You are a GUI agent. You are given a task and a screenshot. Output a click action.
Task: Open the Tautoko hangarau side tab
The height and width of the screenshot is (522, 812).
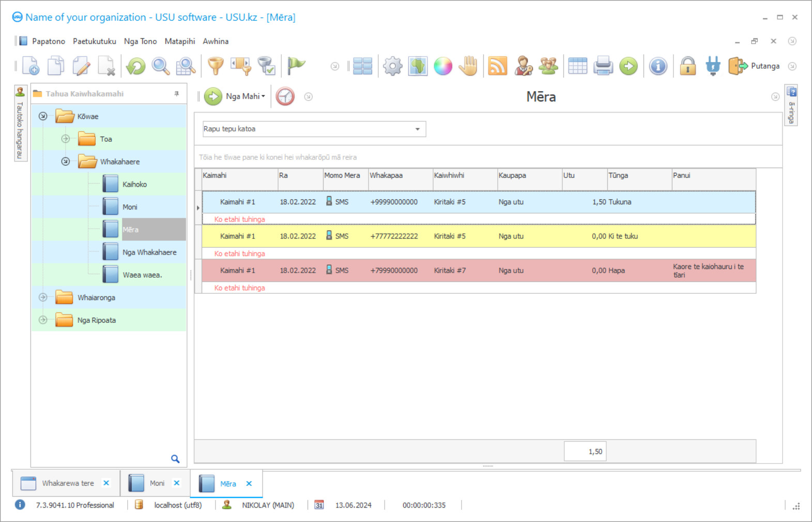(x=20, y=123)
